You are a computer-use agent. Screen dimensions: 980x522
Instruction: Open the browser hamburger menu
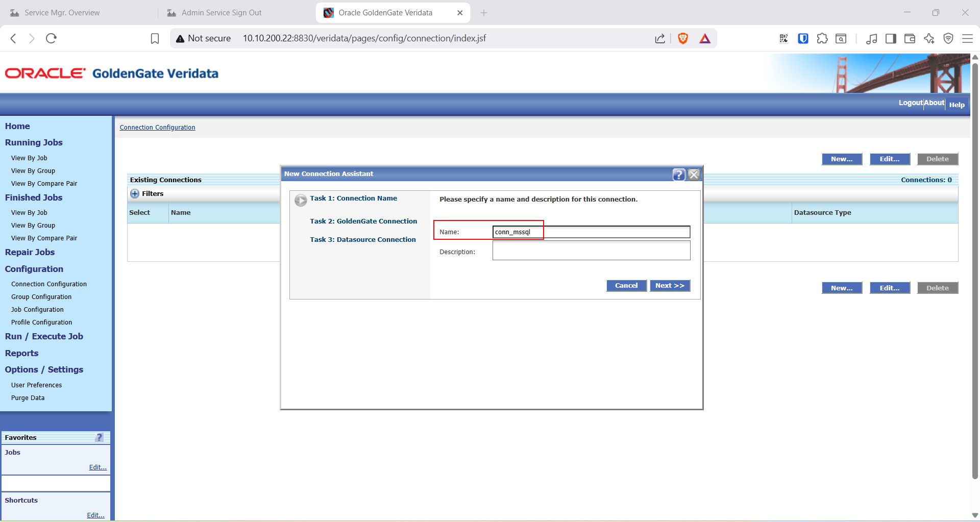click(x=967, y=38)
